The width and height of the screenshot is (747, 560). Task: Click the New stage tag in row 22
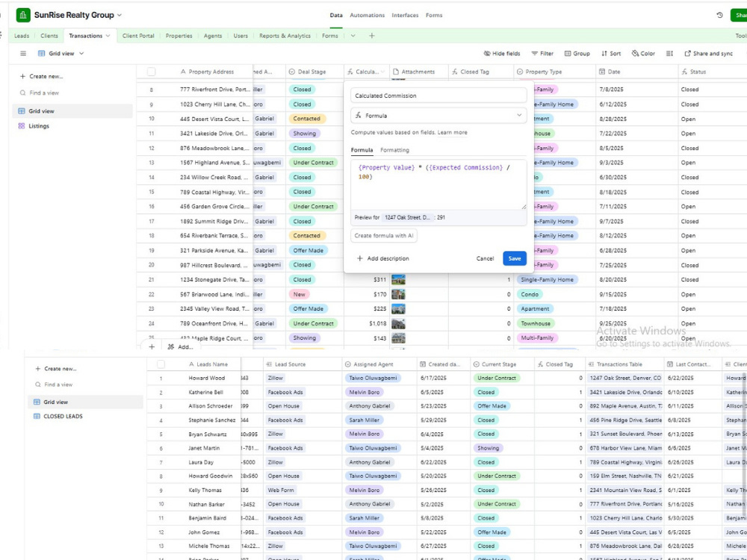point(300,294)
